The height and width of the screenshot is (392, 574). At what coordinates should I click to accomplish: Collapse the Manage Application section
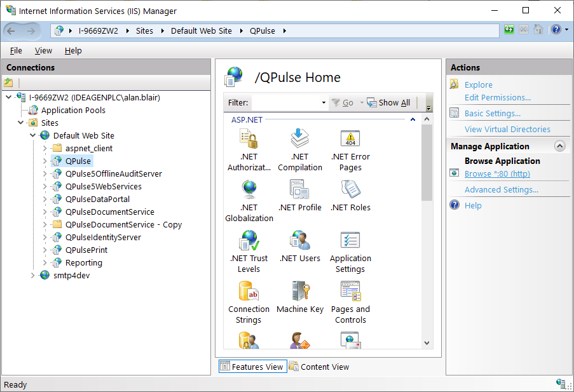[560, 146]
